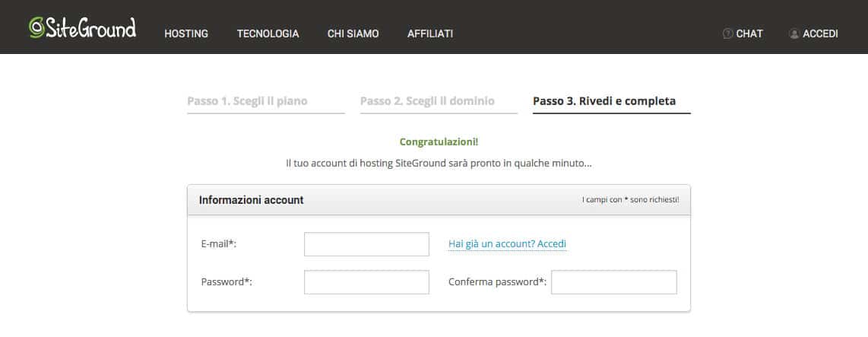Open the AFFILIATI navigation item
The image size is (868, 337).
pos(430,33)
